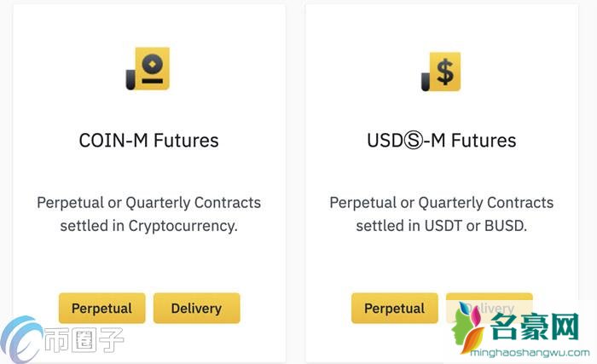Image resolution: width=597 pixels, height=364 pixels.
Task: Click the 'settled in USDT or BUSD' description
Action: coord(442,226)
